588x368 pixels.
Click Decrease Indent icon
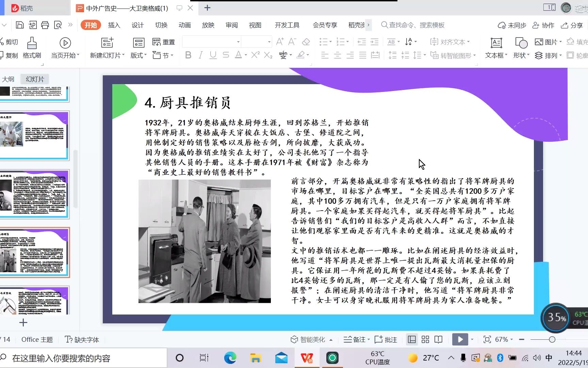point(362,42)
